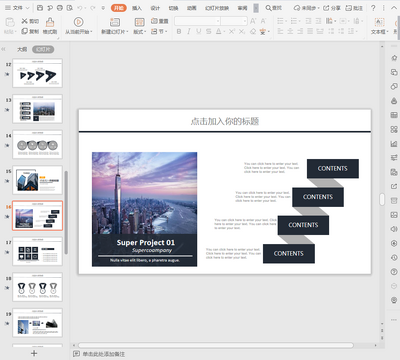The height and width of the screenshot is (360, 400).
Task: Click the Comment (批注) button
Action: pyautogui.click(x=354, y=8)
